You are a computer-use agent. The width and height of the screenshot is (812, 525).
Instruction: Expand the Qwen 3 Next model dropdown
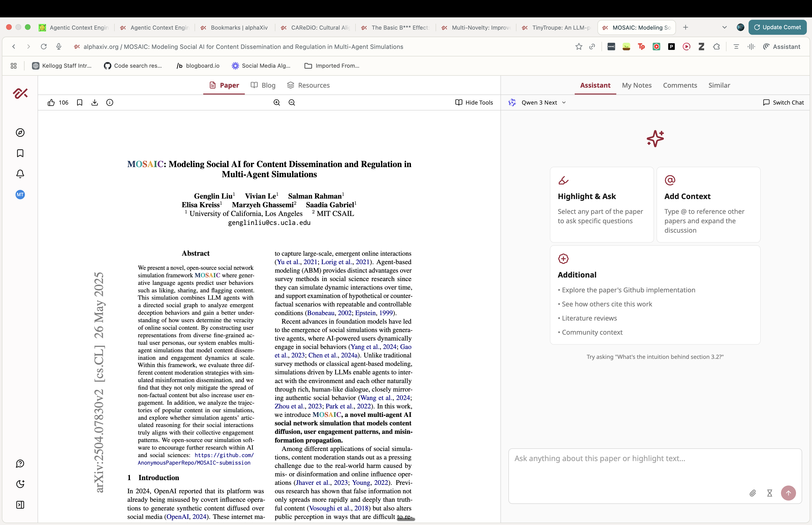[x=543, y=103]
